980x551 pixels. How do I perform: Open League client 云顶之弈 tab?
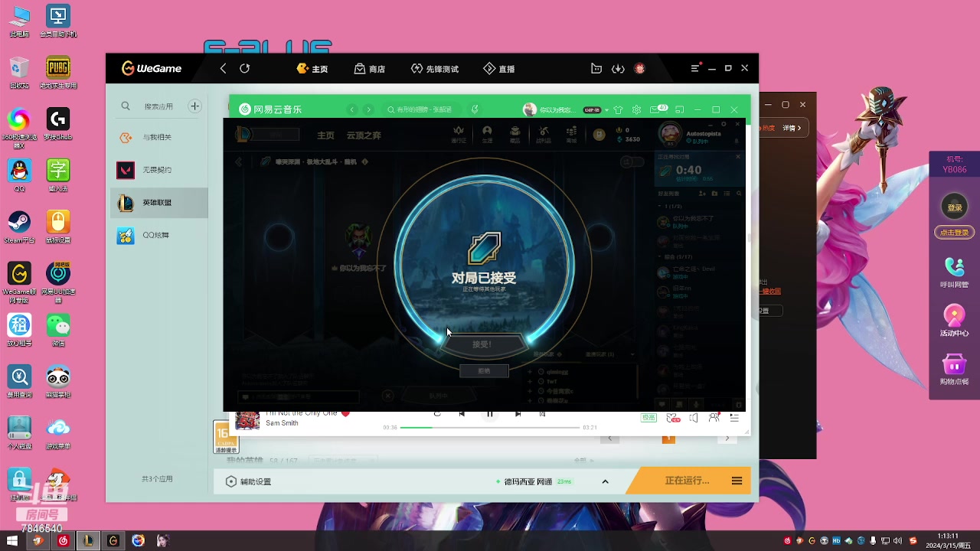click(364, 135)
